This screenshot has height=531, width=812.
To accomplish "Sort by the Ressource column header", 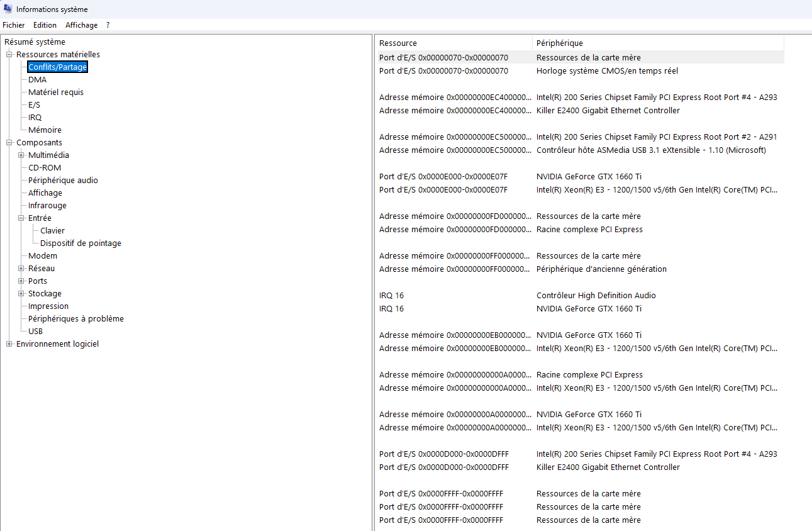I will coord(454,43).
